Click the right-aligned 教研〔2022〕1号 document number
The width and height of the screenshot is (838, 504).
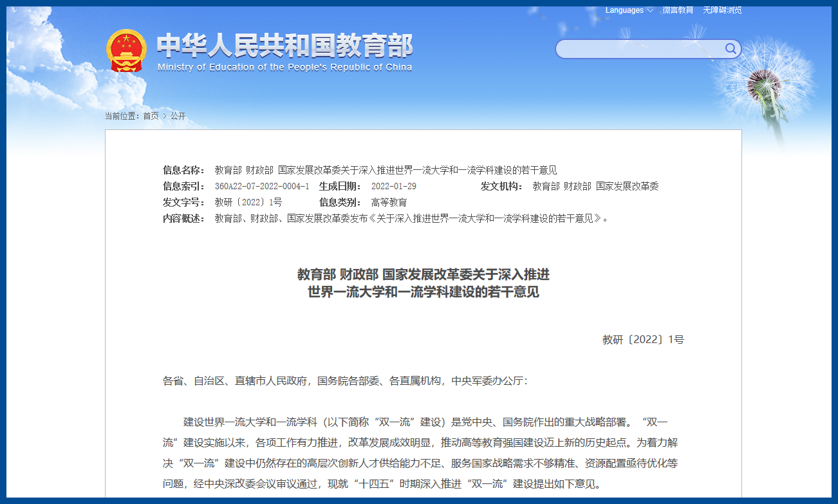click(x=642, y=340)
